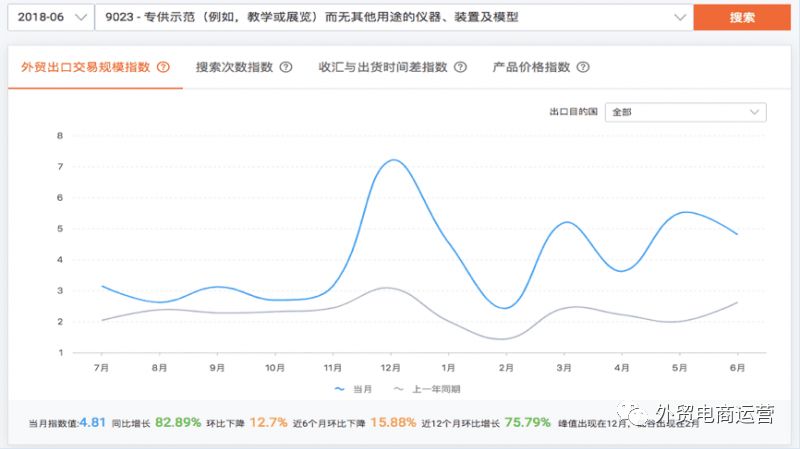Open the 9023 product category dropdown
This screenshot has width=800, height=449.
point(394,17)
